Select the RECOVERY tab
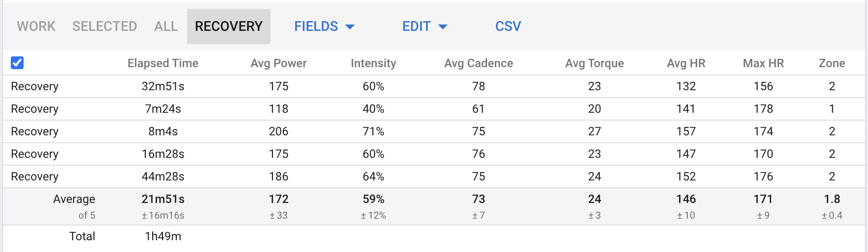The image size is (868, 252). tap(228, 26)
